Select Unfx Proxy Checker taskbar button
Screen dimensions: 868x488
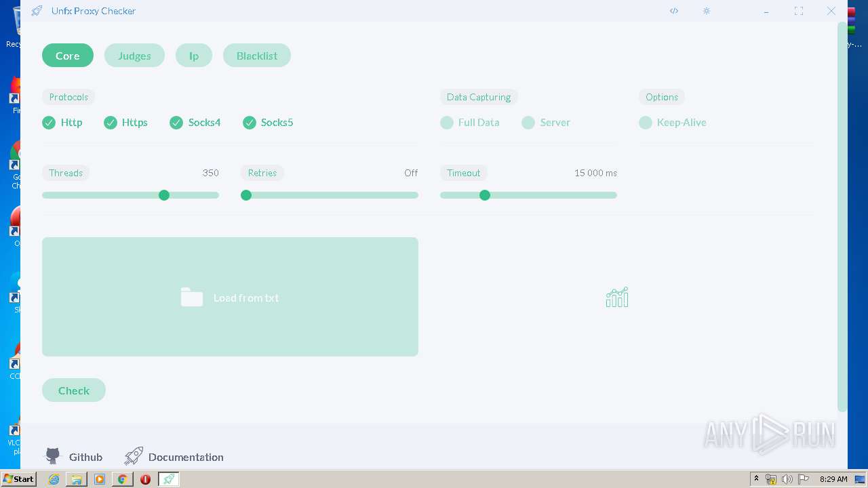[x=168, y=479]
